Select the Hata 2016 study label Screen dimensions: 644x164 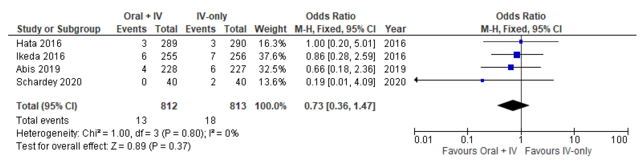[x=39, y=43]
